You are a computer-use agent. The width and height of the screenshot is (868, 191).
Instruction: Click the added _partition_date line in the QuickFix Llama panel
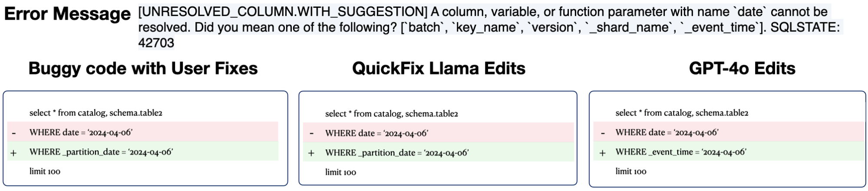tap(396, 153)
